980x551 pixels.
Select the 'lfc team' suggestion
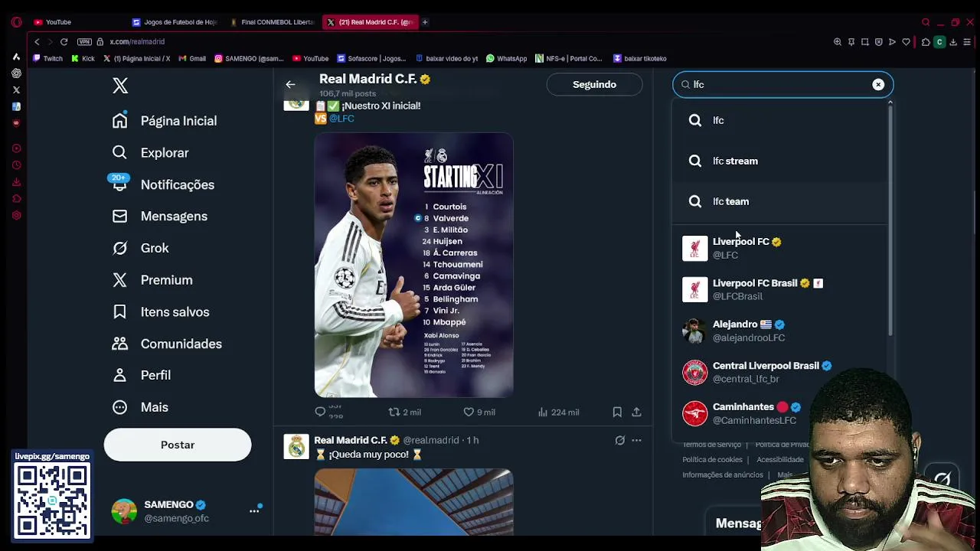(x=781, y=201)
